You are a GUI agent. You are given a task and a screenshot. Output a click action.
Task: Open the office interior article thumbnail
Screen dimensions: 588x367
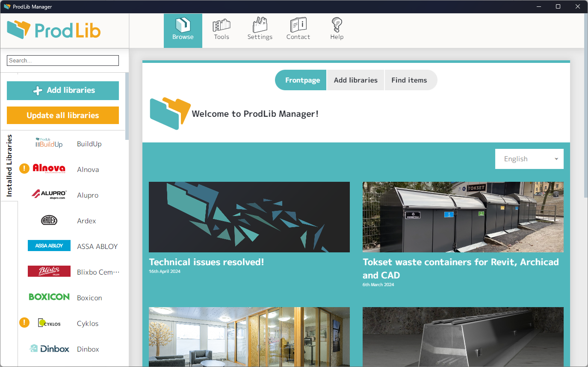249,337
